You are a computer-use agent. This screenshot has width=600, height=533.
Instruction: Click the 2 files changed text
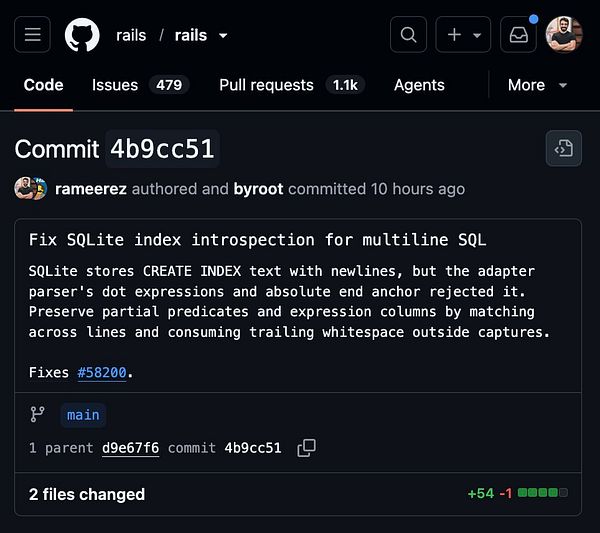pos(87,494)
